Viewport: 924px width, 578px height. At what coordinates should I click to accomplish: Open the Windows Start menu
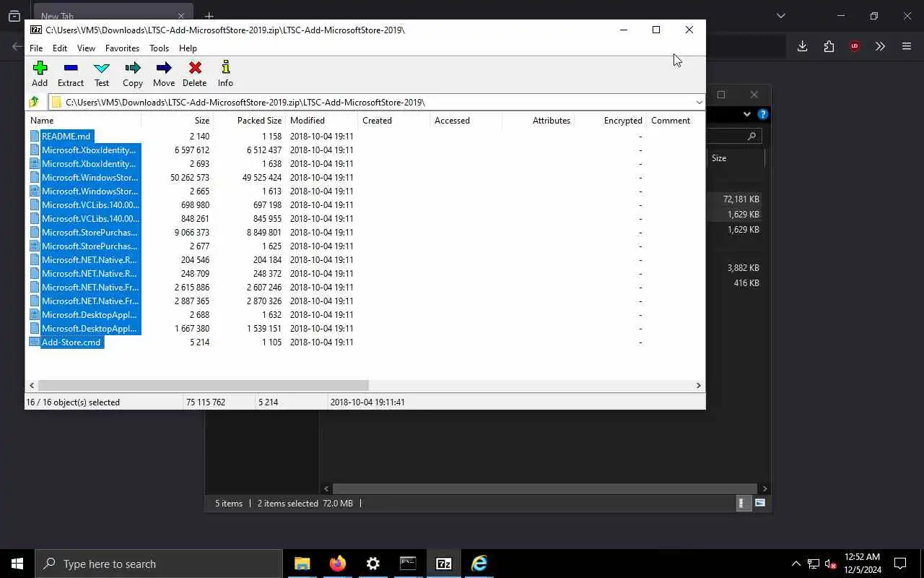(17, 564)
